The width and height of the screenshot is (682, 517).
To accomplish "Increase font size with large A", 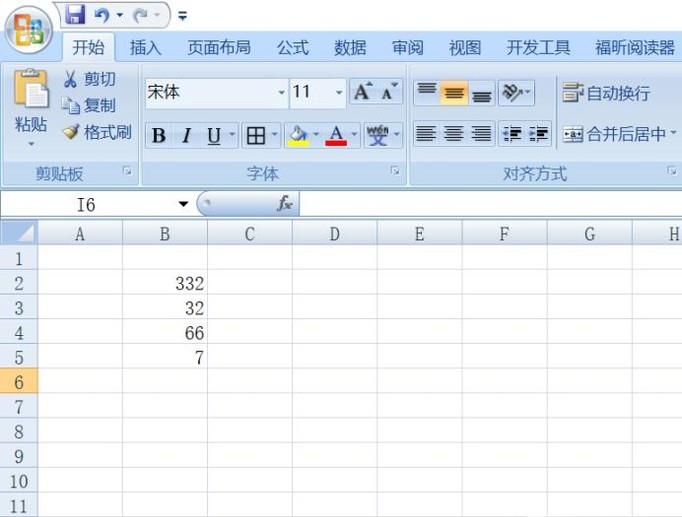I will [363, 92].
